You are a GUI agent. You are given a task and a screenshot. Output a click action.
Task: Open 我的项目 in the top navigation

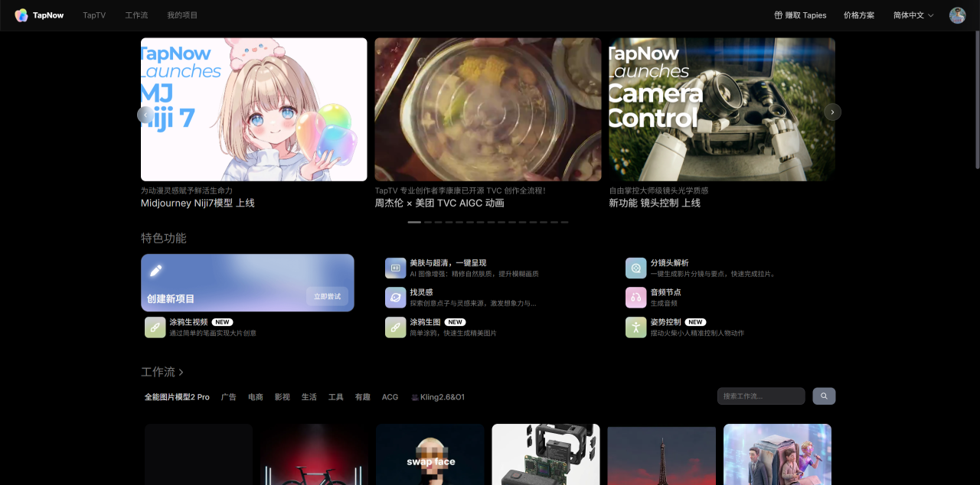(182, 15)
